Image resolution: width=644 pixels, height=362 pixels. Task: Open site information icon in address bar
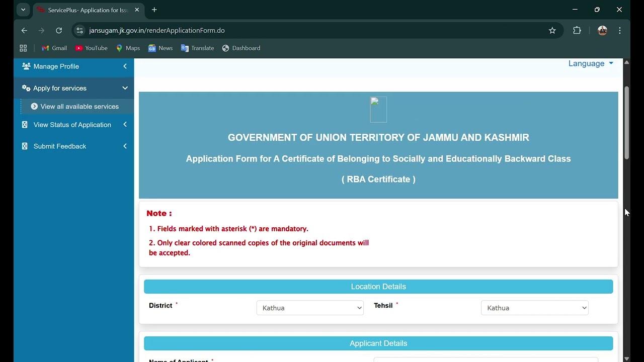pos(79,31)
